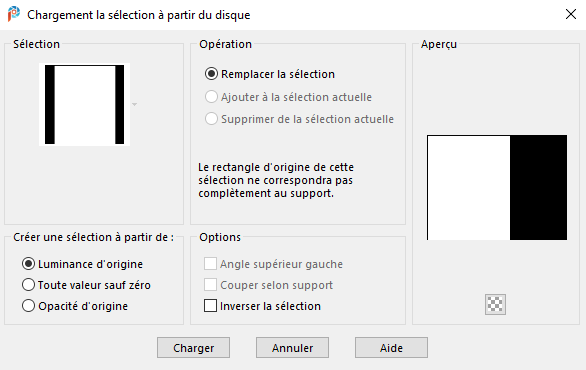Screen dimensions: 586x370
Task: Click the Aperçu preview image
Action: pos(497,188)
